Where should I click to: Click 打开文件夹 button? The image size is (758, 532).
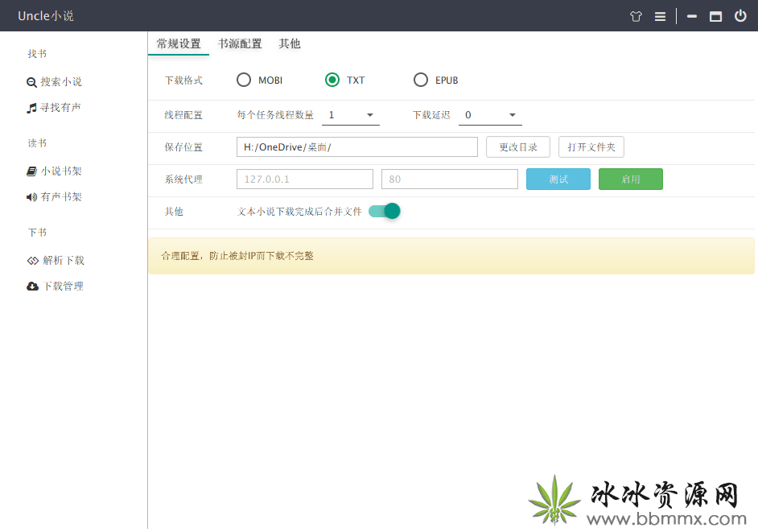pos(591,147)
